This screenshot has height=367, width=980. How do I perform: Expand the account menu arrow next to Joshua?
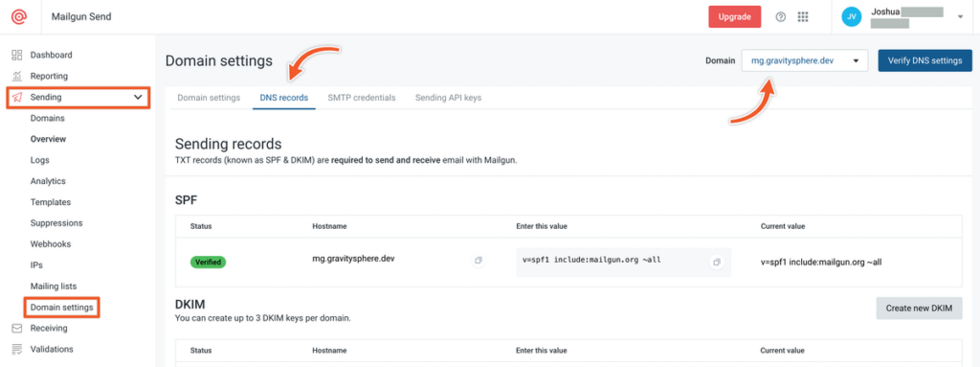point(960,17)
